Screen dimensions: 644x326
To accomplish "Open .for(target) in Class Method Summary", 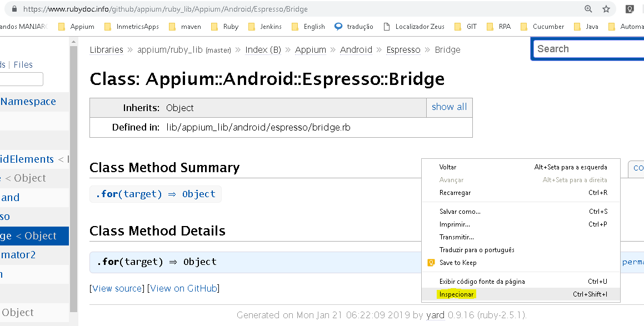I will coord(155,194).
